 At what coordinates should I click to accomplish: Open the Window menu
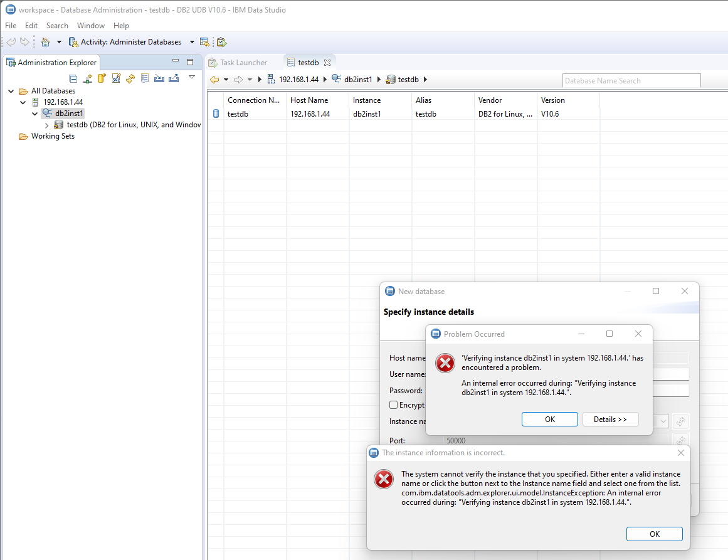pos(90,26)
